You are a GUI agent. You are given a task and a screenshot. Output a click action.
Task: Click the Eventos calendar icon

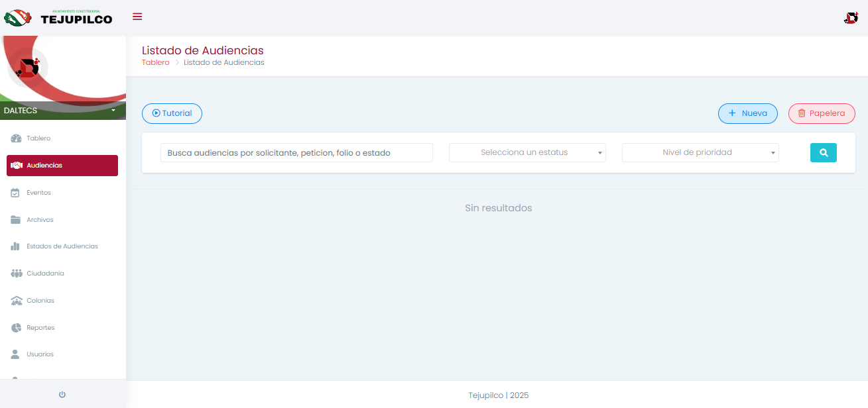tap(16, 193)
